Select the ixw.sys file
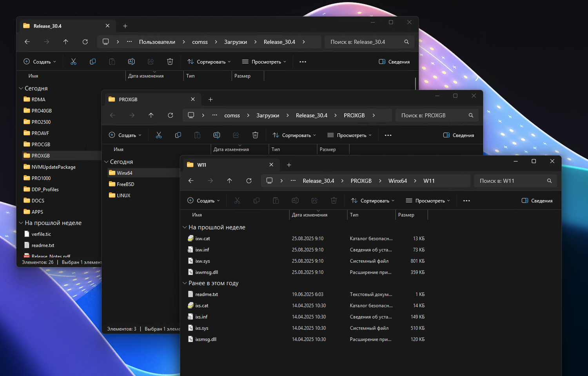The width and height of the screenshot is (588, 376). [x=203, y=261]
